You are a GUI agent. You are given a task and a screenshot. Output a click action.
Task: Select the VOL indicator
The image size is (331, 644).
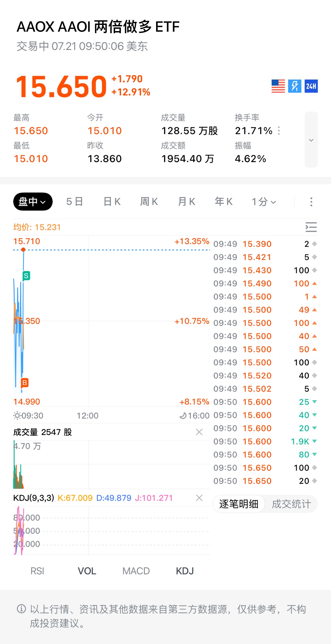pos(87,571)
